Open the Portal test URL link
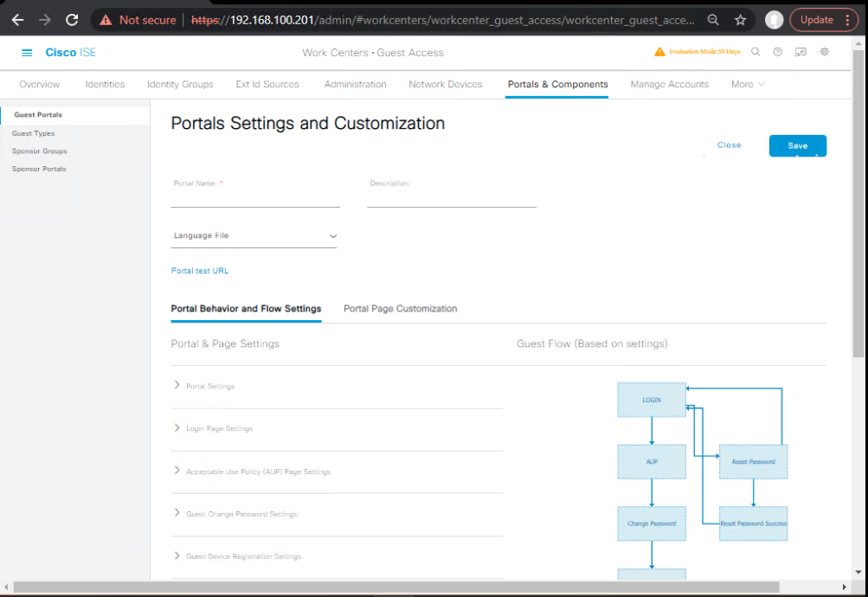This screenshot has height=597, width=868. point(200,271)
